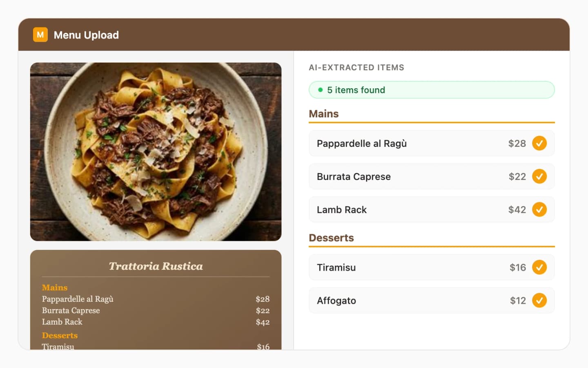
Task: Click the AI-EXTRACTED ITEMS label
Action: point(356,67)
